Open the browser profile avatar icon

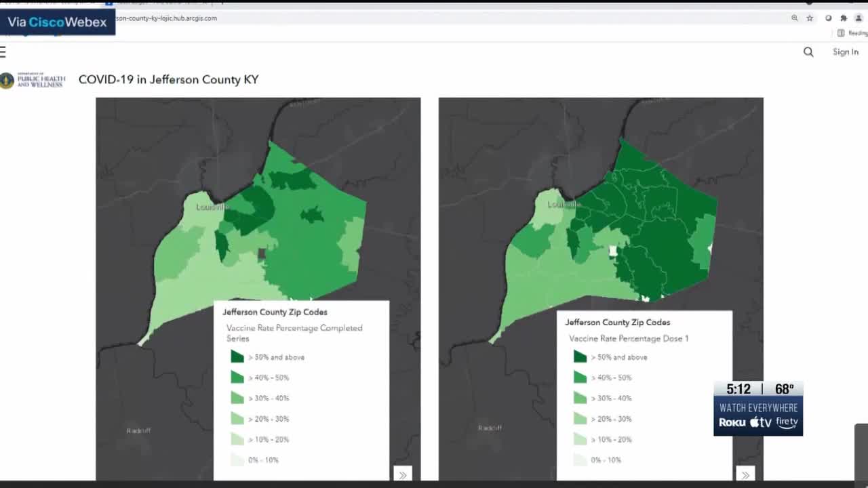coord(859,18)
